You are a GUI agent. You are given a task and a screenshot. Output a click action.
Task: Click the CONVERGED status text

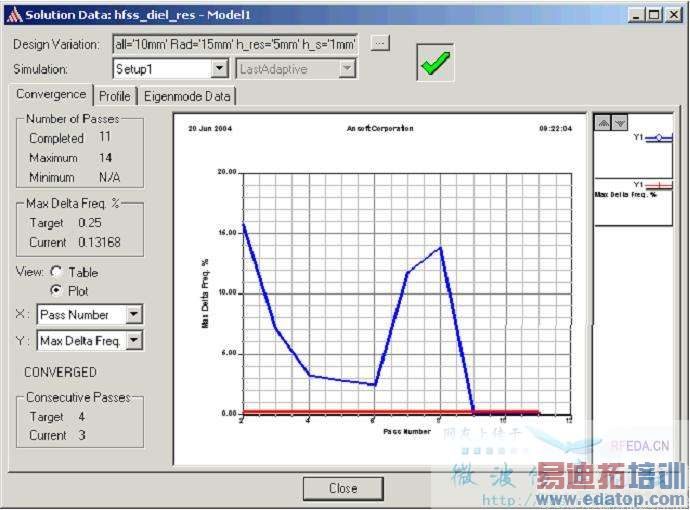pyautogui.click(x=60, y=372)
